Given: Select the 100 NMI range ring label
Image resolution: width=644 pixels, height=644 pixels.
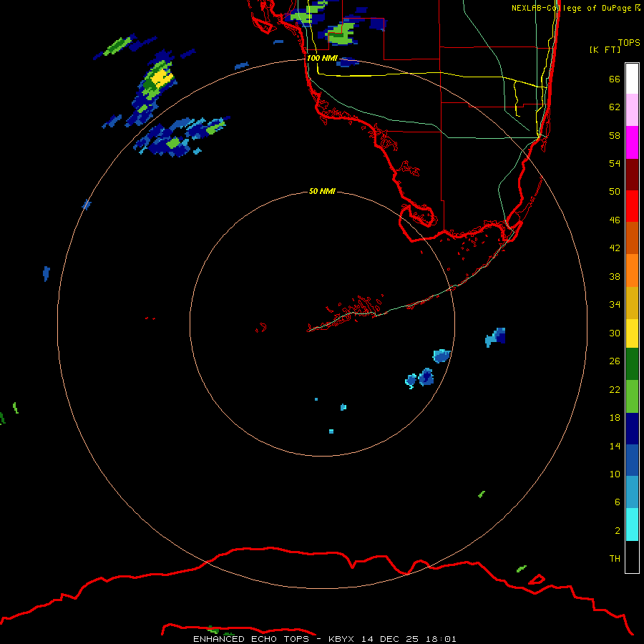Looking at the screenshot, I should [322, 58].
